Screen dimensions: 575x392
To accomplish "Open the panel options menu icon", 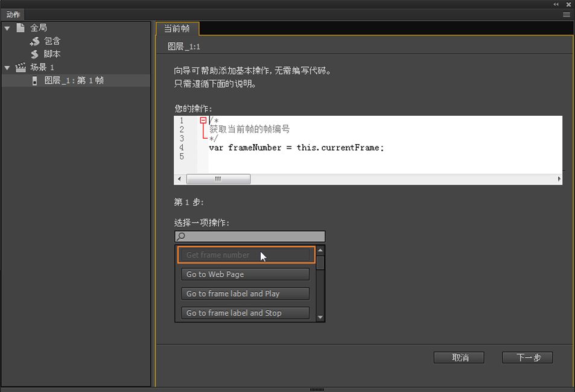I will (567, 14).
